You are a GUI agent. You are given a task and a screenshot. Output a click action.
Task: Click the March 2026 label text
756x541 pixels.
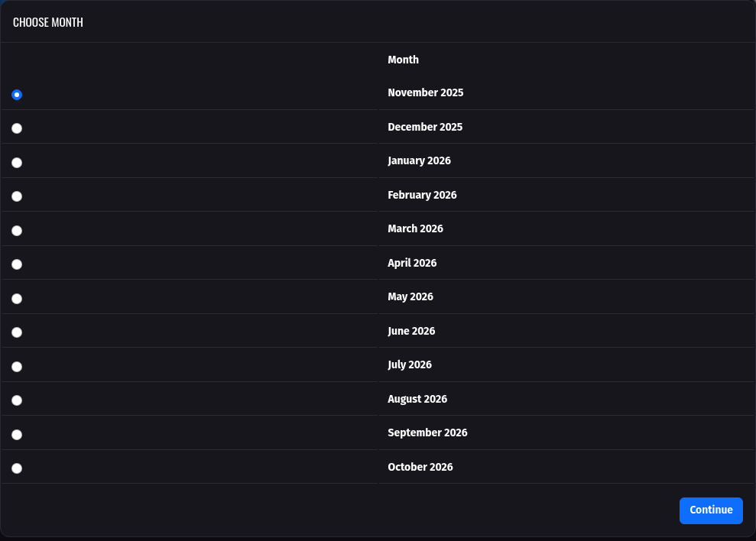(x=415, y=228)
